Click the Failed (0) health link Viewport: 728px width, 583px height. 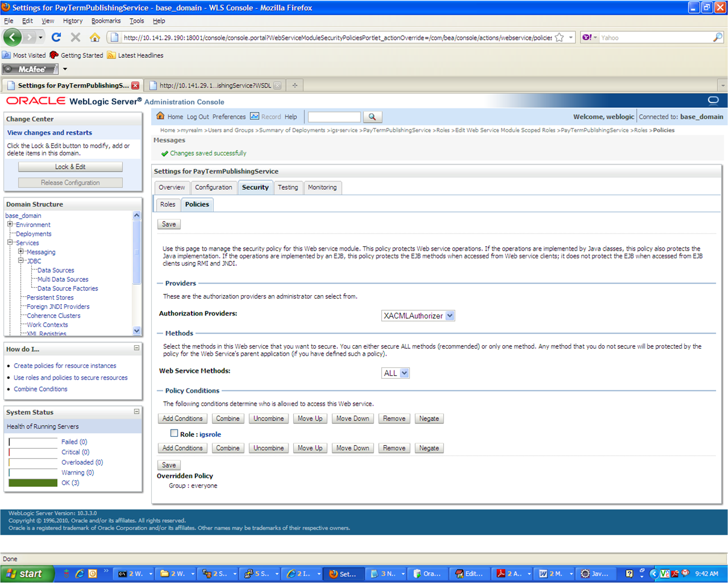click(x=74, y=441)
